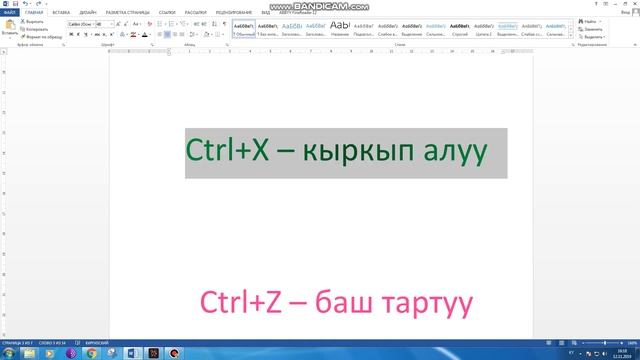Align text left
The image size is (640, 360).
click(160, 35)
